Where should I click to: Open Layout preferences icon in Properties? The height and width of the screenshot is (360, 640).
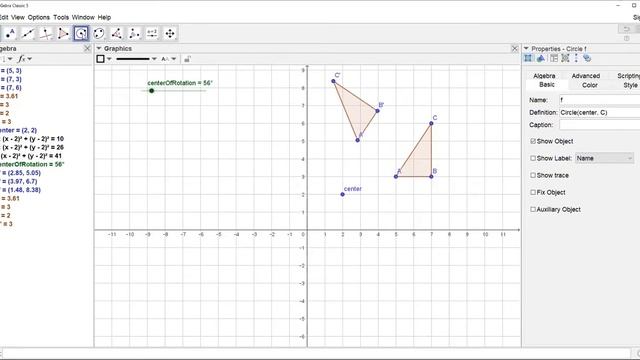pos(565,58)
